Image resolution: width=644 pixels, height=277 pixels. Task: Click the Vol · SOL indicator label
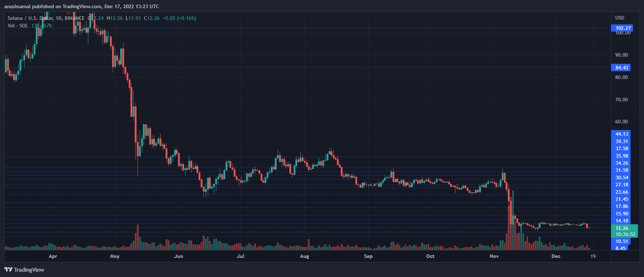click(18, 26)
